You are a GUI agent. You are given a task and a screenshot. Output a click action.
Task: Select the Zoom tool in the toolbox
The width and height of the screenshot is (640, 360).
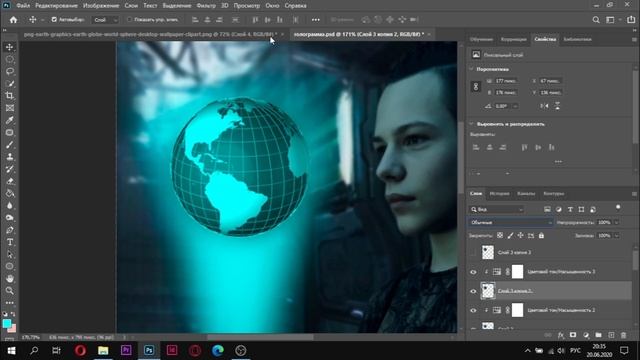click(9, 291)
